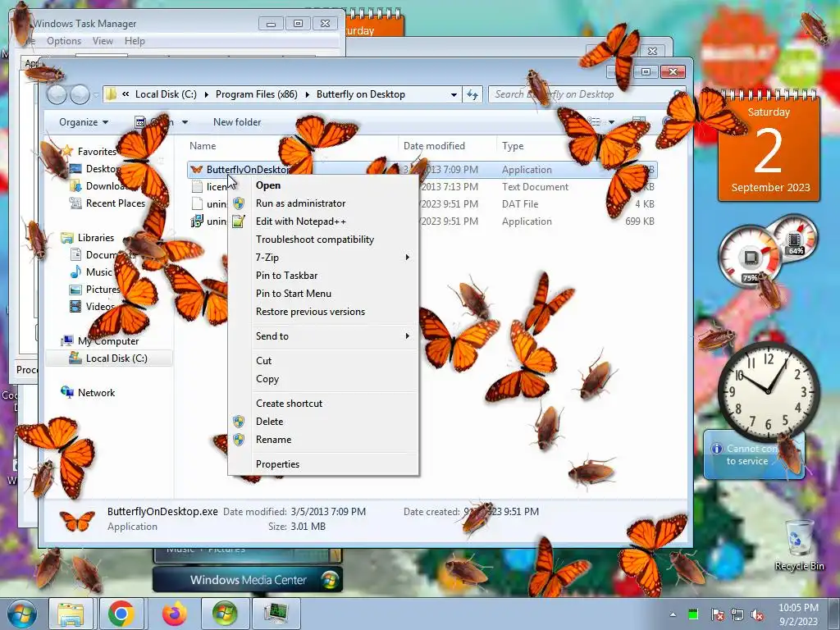Click the shield icon next to Rename
This screenshot has height=630, width=840.
(x=239, y=440)
